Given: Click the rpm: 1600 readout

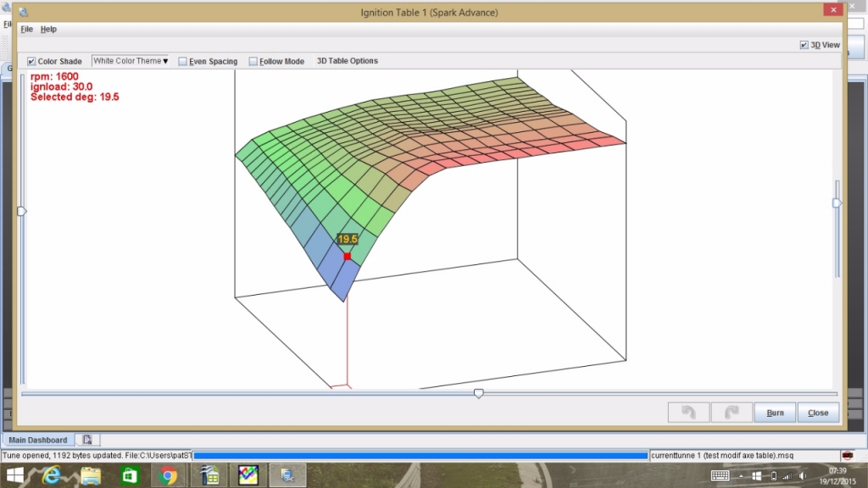Looking at the screenshot, I should click(54, 76).
